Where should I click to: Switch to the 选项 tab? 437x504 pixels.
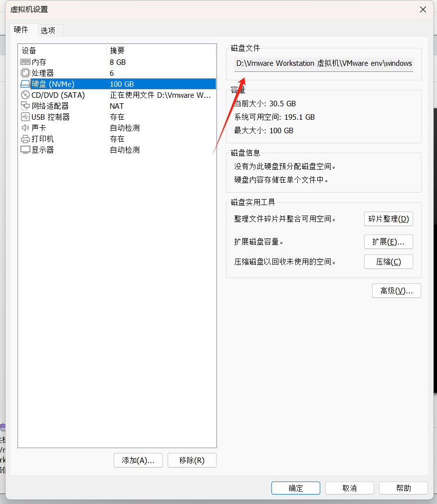48,30
